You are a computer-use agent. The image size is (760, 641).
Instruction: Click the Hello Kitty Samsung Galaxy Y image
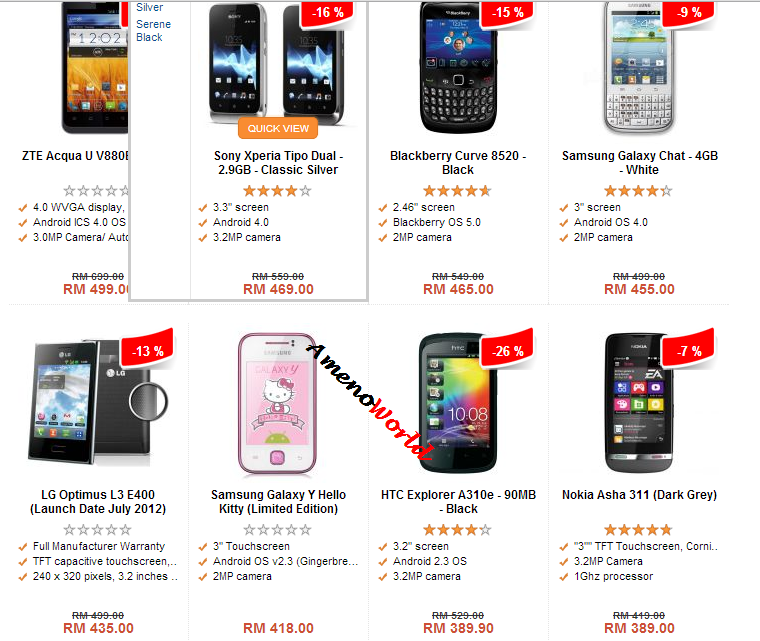(x=277, y=403)
